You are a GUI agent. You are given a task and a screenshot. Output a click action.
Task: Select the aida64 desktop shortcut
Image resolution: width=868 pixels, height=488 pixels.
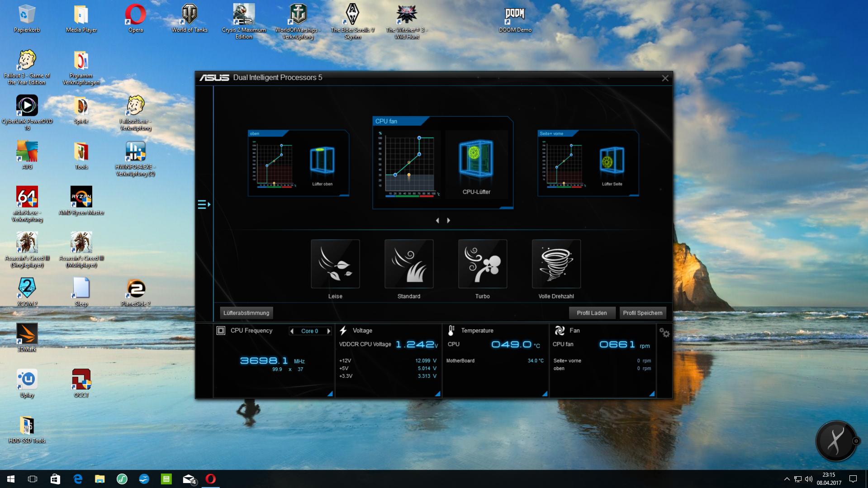[27, 204]
